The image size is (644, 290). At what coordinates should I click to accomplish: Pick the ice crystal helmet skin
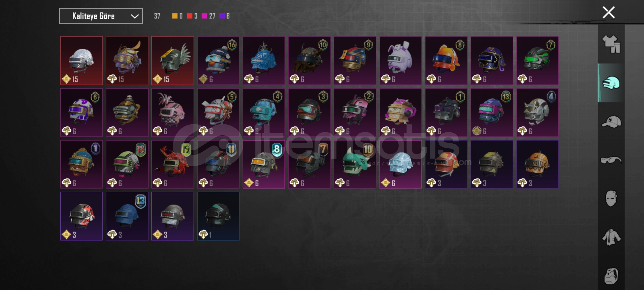point(401,164)
